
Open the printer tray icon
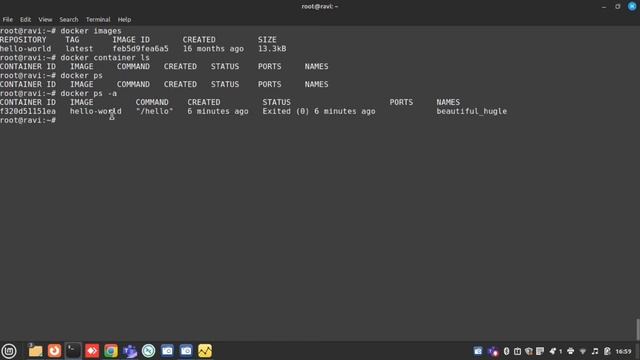[571, 351]
